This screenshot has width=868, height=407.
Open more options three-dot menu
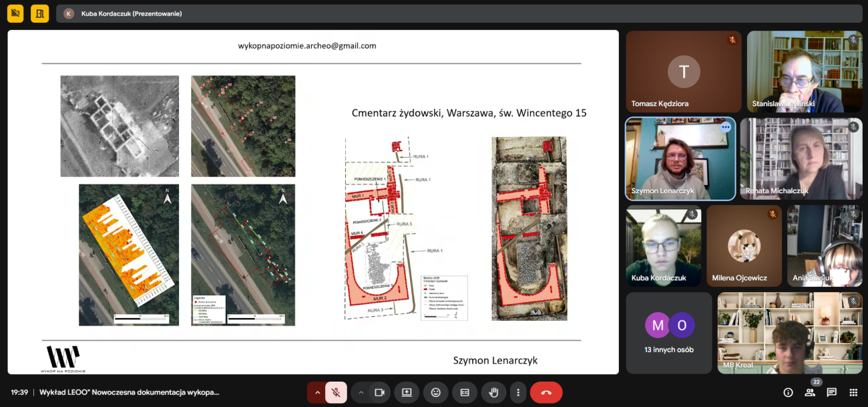pyautogui.click(x=518, y=392)
